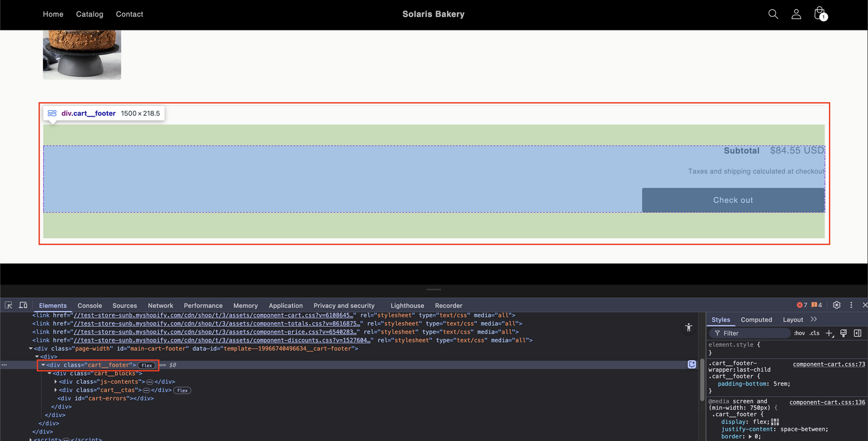Switch to the Network tab
The width and height of the screenshot is (868, 441).
[x=161, y=306]
